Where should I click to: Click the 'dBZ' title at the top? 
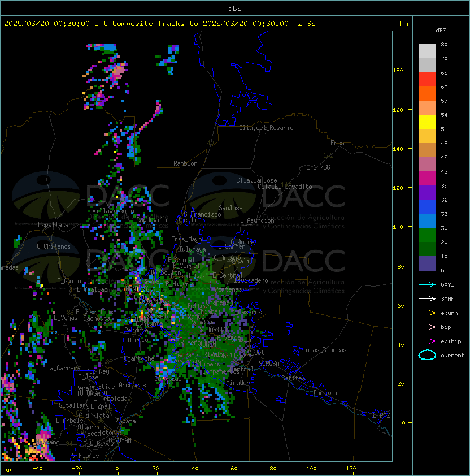click(235, 8)
